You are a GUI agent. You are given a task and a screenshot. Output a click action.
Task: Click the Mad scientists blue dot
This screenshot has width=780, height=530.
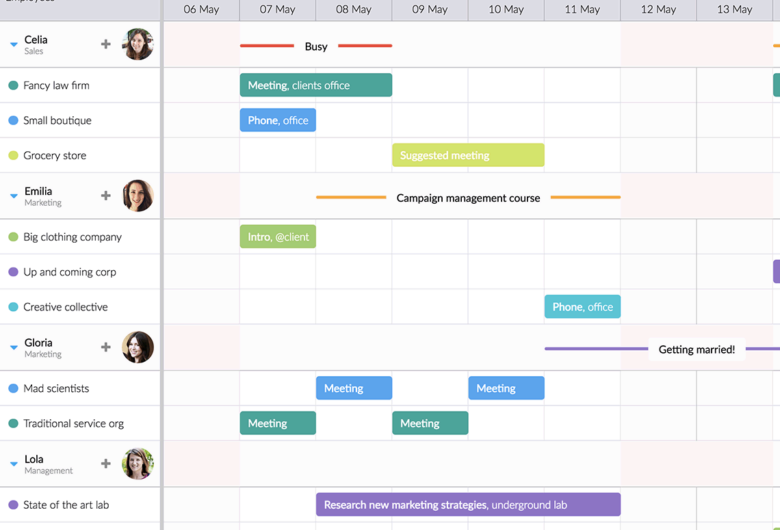pos(13,388)
